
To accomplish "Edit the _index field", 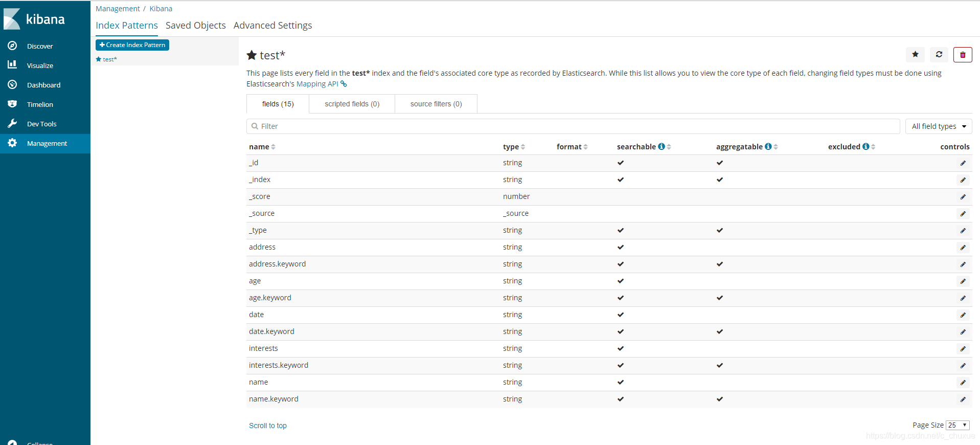I will [x=963, y=180].
